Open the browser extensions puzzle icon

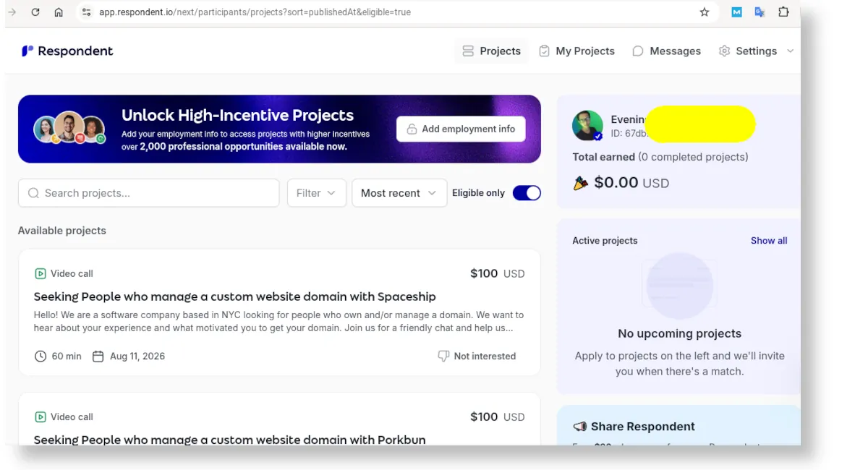click(x=783, y=12)
